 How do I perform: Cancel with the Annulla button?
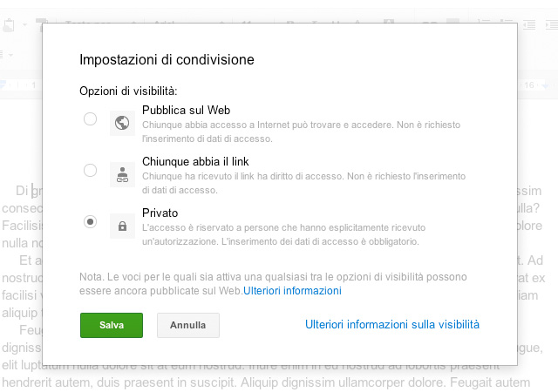pyautogui.click(x=187, y=325)
